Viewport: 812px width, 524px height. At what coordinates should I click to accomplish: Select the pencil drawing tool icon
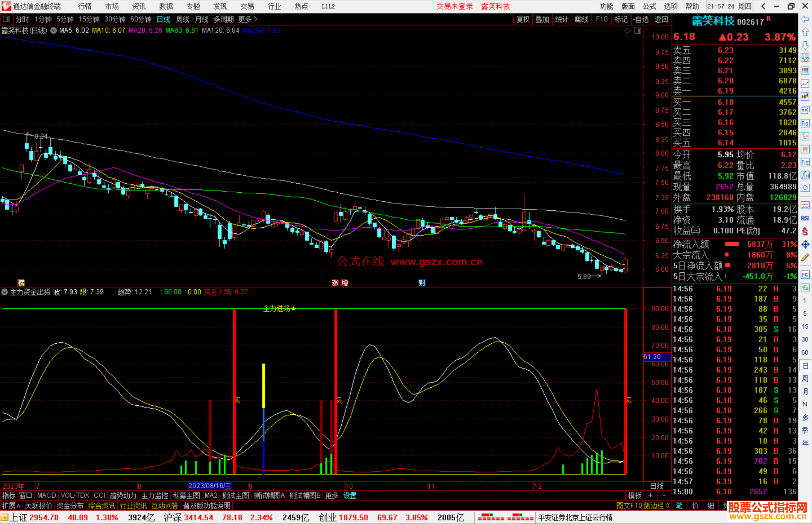click(x=805, y=258)
